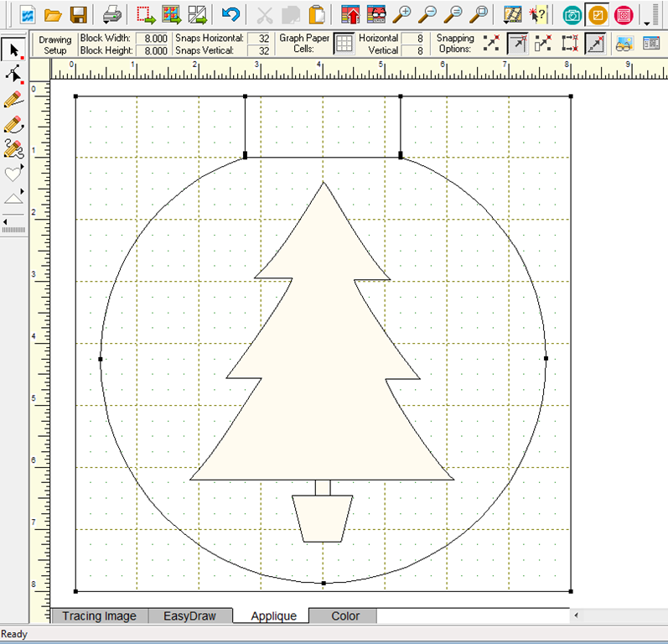Viewport: 668px width, 644px height.
Task: Switch to the EasyDraw tab
Action: coord(190,615)
